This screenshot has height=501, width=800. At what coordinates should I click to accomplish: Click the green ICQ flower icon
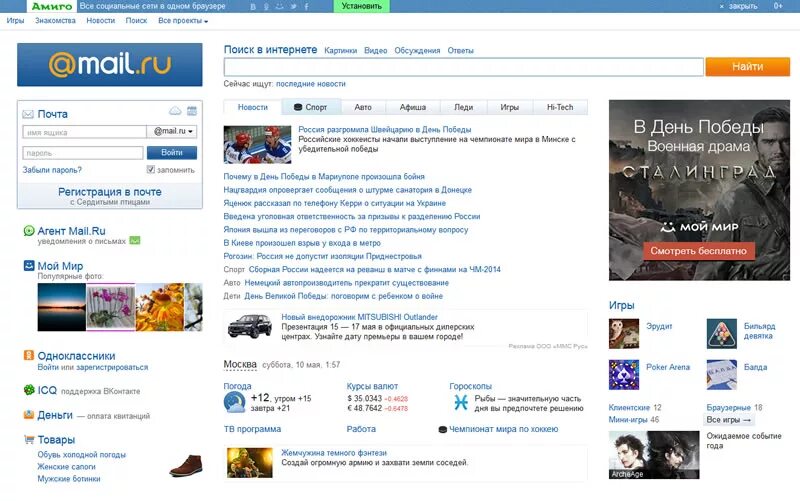(x=29, y=390)
